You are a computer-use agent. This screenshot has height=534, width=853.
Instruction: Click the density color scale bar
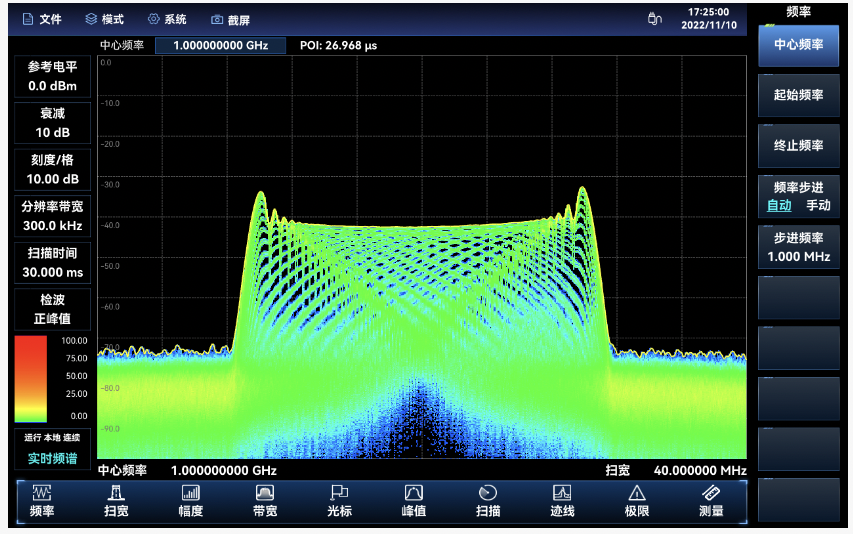point(30,379)
